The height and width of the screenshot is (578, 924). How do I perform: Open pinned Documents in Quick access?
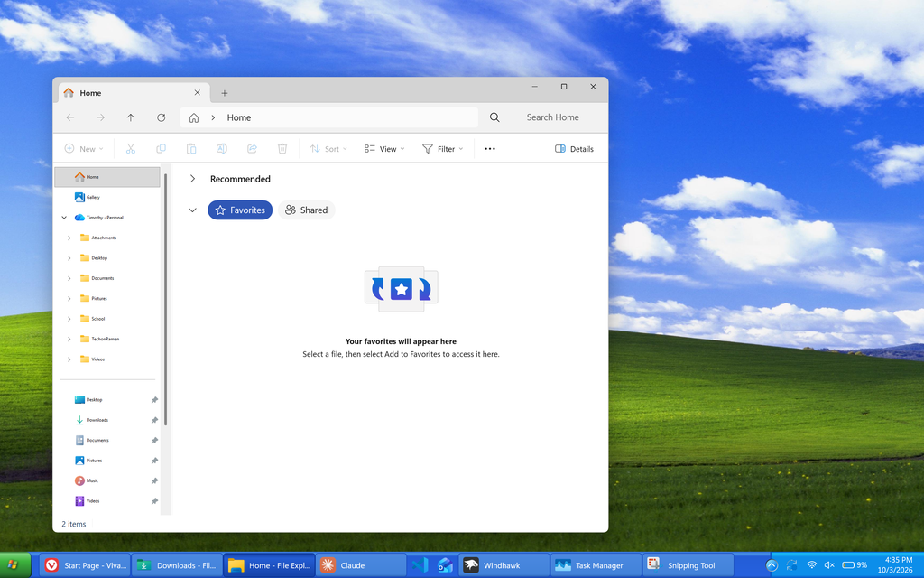pyautogui.click(x=92, y=440)
